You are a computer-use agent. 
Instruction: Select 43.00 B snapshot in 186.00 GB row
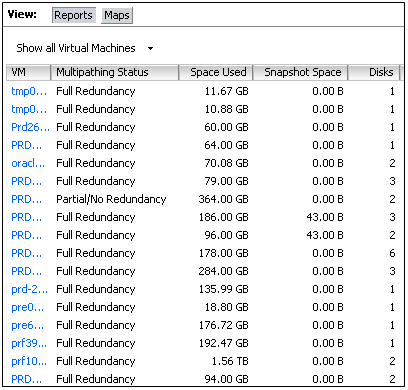click(x=325, y=217)
